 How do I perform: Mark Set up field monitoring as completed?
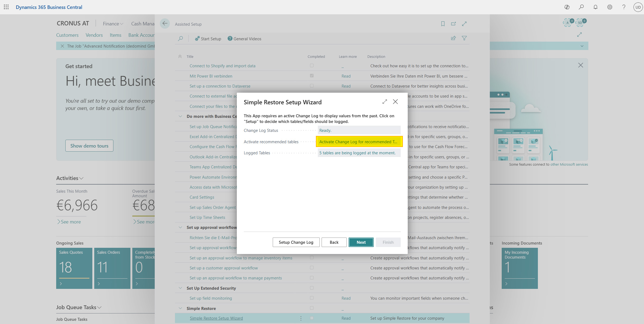click(312, 298)
